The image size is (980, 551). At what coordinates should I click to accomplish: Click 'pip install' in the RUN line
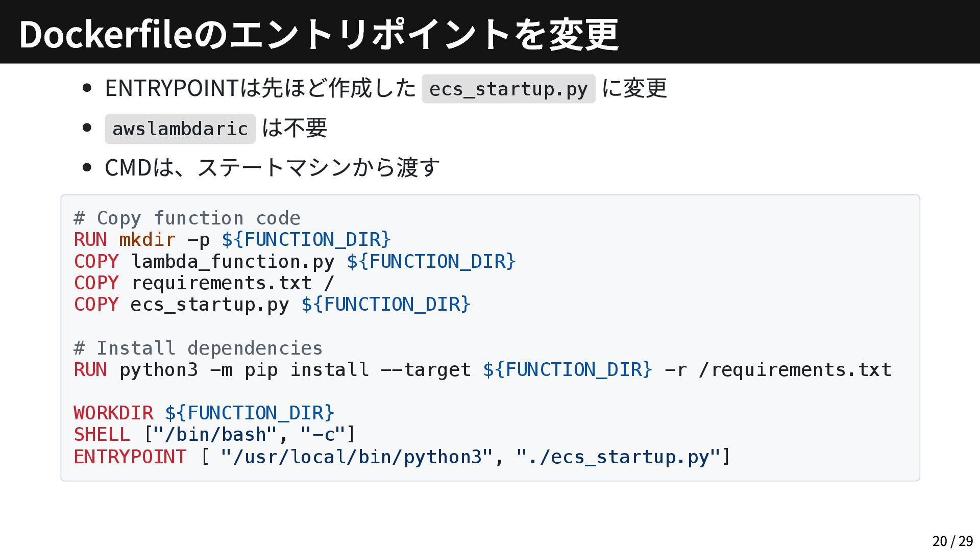306,369
